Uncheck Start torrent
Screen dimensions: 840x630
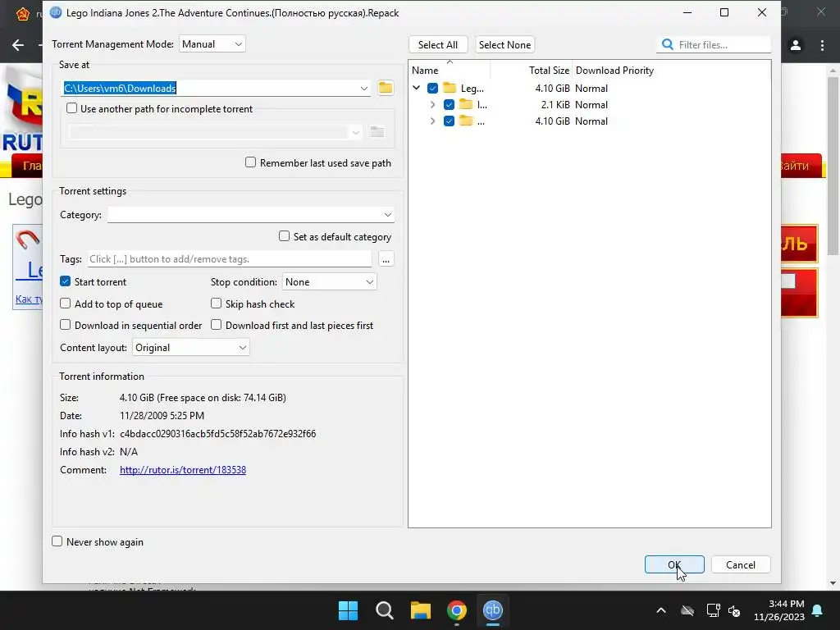click(66, 281)
